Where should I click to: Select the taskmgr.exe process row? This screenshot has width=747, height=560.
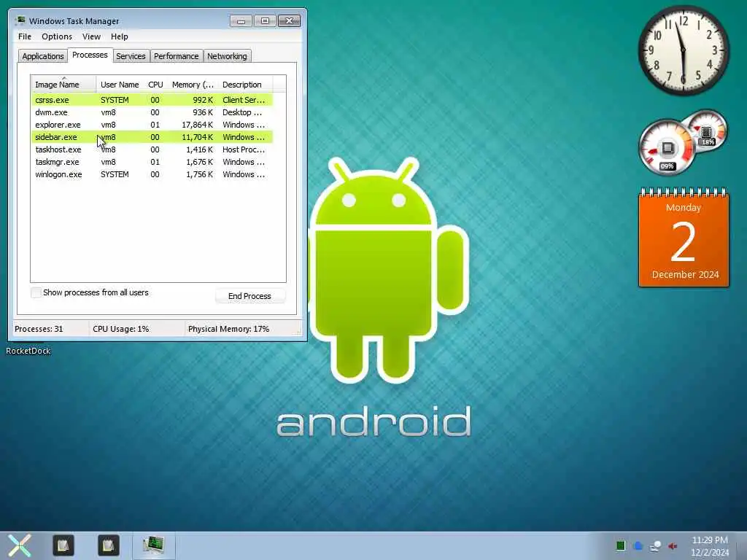tap(152, 162)
